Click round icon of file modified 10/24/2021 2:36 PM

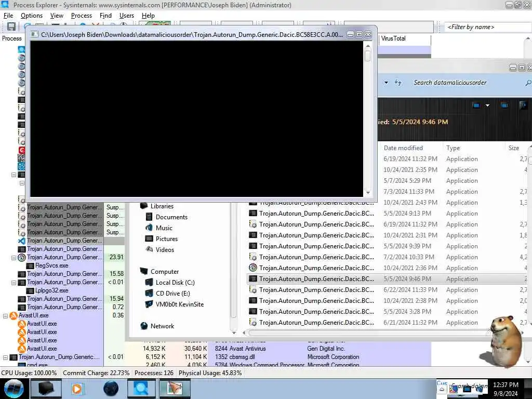click(253, 268)
